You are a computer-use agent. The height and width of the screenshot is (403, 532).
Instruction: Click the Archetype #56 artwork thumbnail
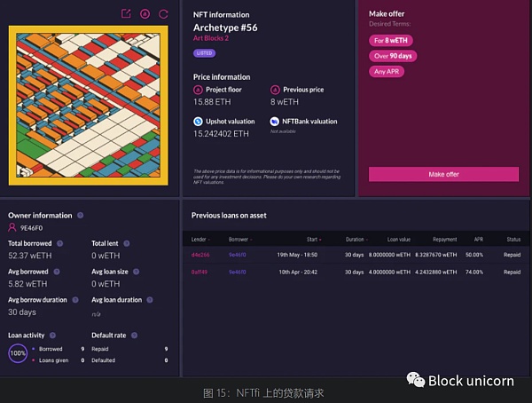[x=88, y=106]
